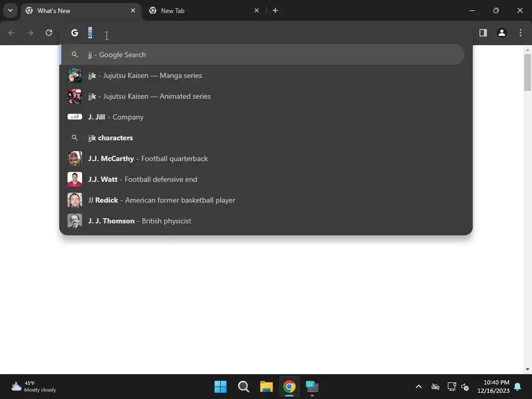Switch to the New Tab tab

click(205, 11)
